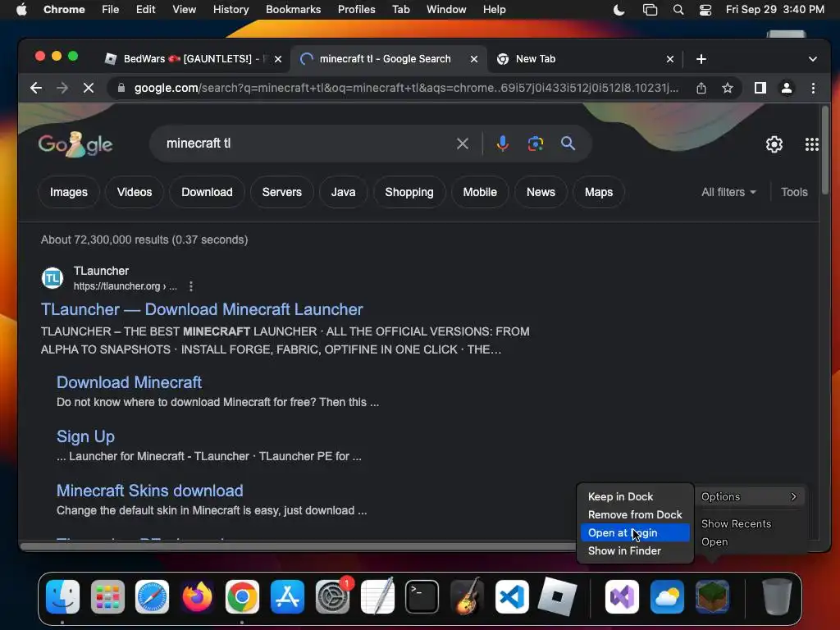Go back to the previous page
The width and height of the screenshot is (840, 630).
(x=36, y=88)
